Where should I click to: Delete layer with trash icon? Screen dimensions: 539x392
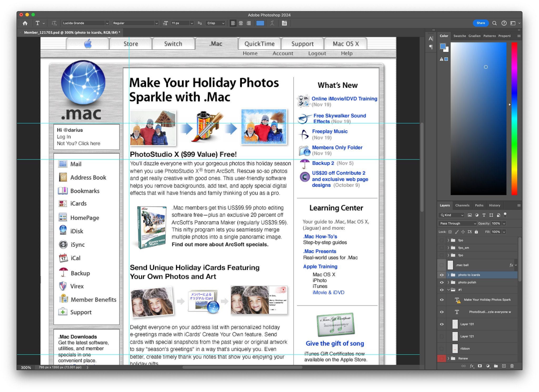click(512, 366)
